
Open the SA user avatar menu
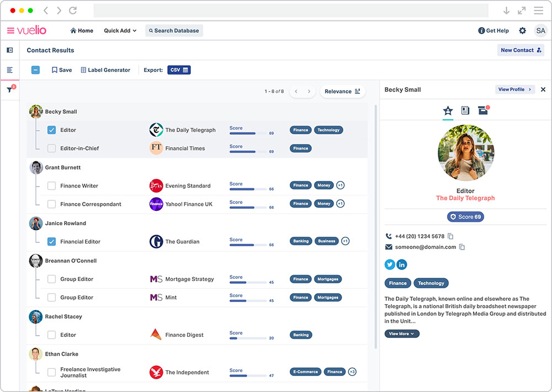(540, 30)
